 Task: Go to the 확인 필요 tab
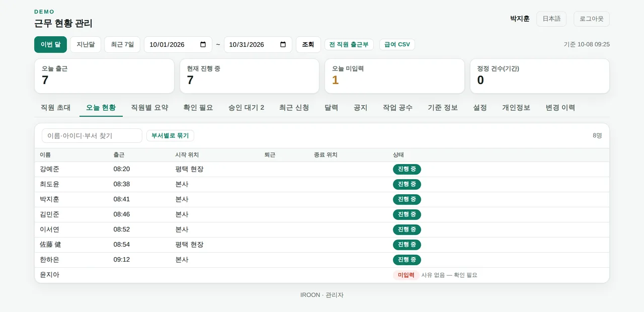coord(198,107)
